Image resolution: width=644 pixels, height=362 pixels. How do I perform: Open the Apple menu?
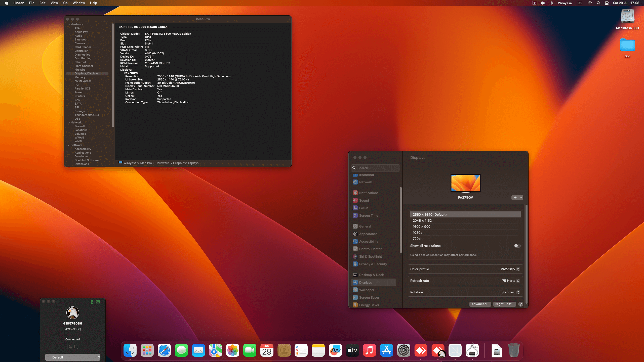click(7, 3)
